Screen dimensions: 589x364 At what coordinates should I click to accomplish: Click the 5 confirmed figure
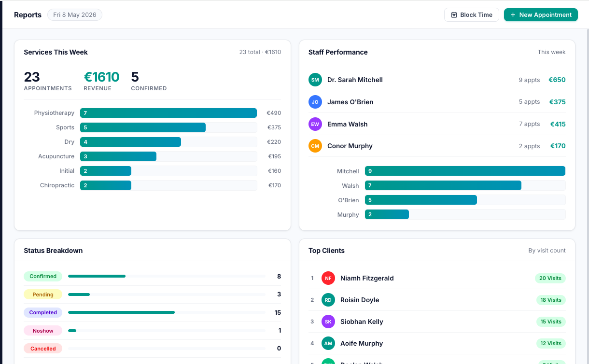coord(135,77)
